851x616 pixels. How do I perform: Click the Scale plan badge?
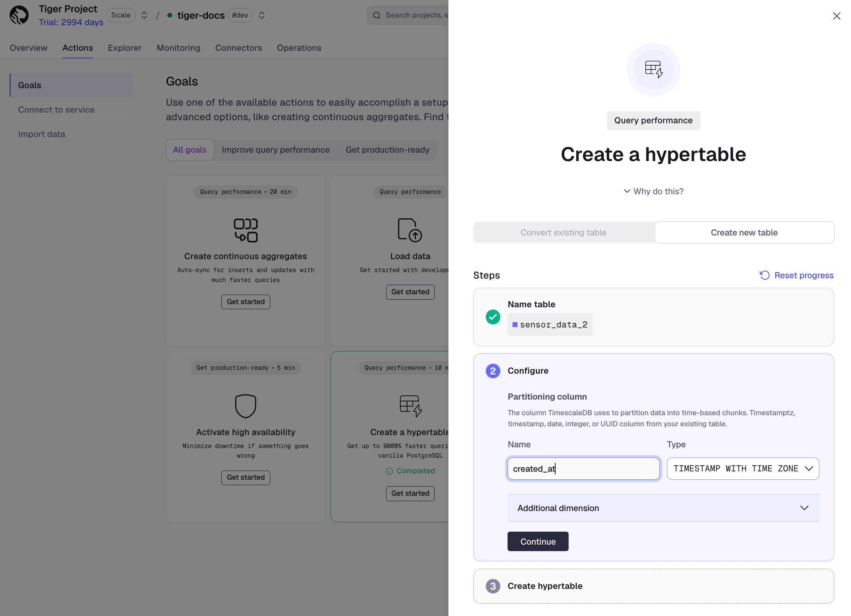click(x=121, y=15)
